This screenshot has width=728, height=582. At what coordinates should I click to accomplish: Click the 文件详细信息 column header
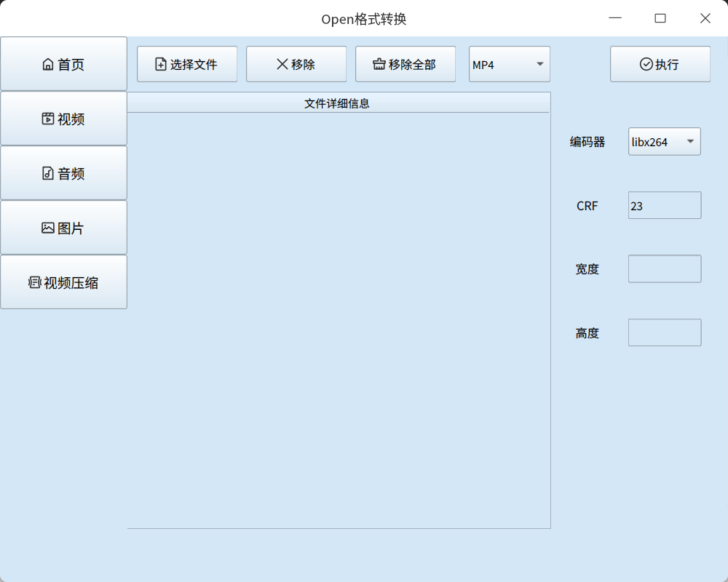click(338, 103)
